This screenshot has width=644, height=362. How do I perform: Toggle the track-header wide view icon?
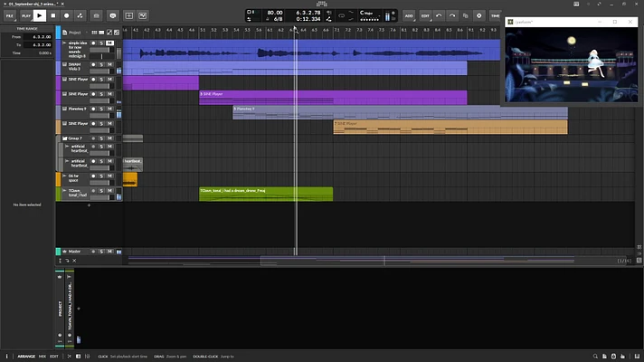tap(101, 33)
